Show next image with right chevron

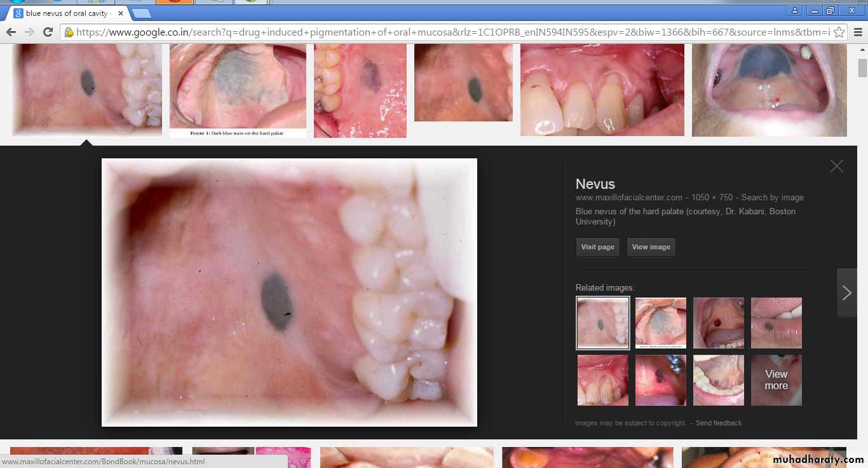coord(846,292)
